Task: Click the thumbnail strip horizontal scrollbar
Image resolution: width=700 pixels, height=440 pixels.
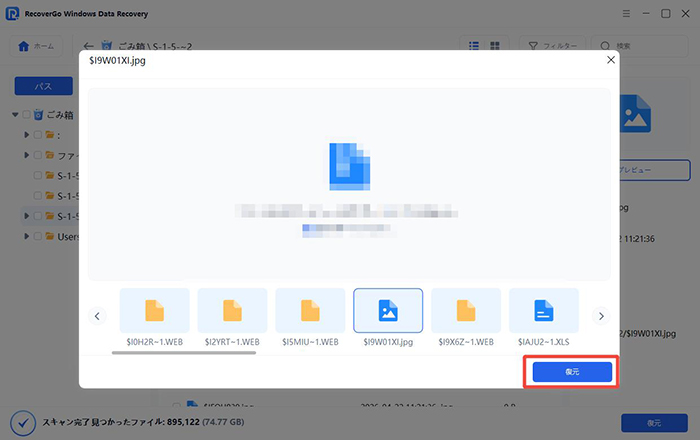Action: [184, 353]
